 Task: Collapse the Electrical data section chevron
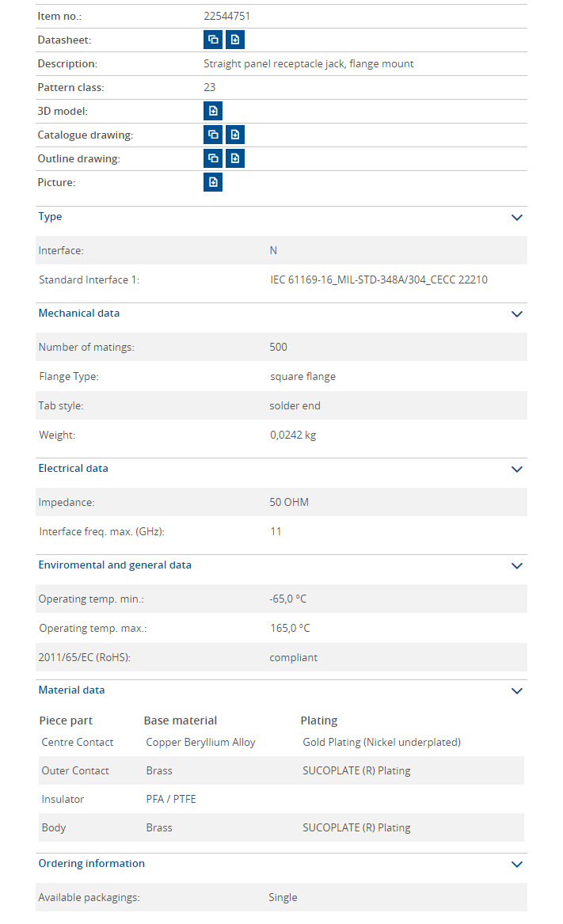pyautogui.click(x=517, y=469)
